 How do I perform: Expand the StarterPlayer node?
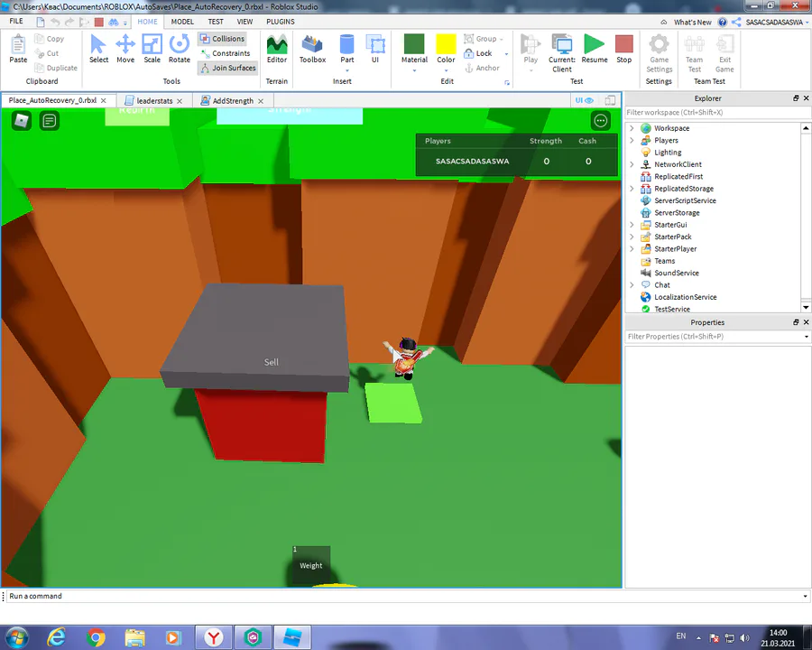click(x=632, y=249)
